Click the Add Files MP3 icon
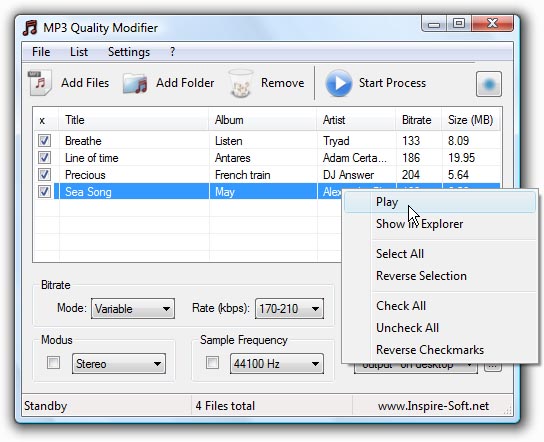Screen dimensions: 544x442 click(x=40, y=83)
